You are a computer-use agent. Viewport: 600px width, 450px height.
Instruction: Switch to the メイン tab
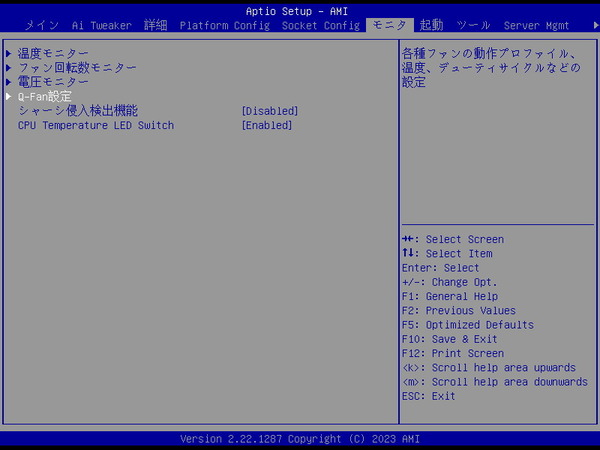(42, 24)
